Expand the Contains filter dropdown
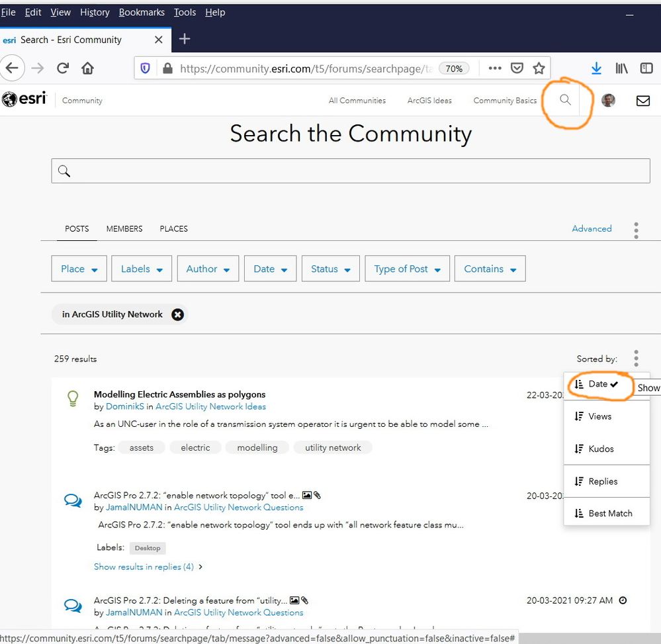This screenshot has height=644, width=661. pos(490,269)
